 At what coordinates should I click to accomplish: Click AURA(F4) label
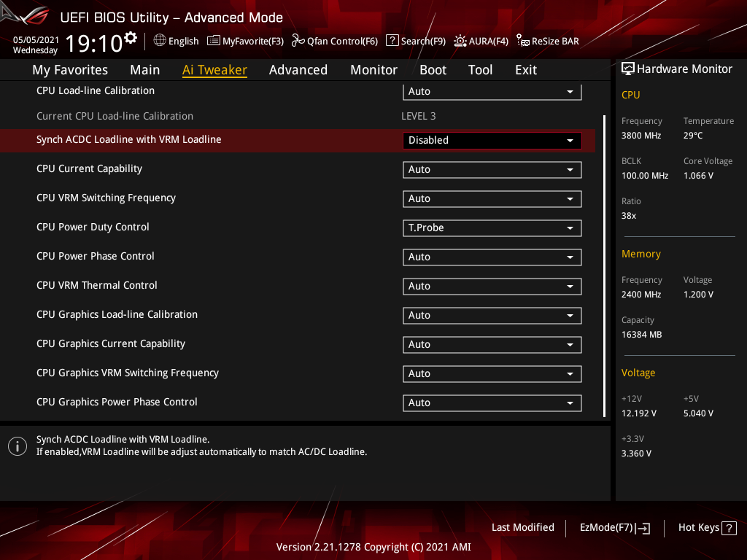[488, 42]
